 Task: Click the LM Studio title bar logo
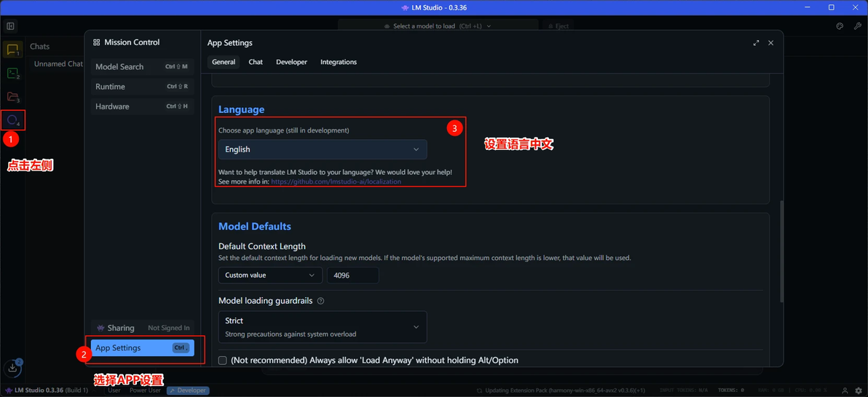[x=403, y=7]
